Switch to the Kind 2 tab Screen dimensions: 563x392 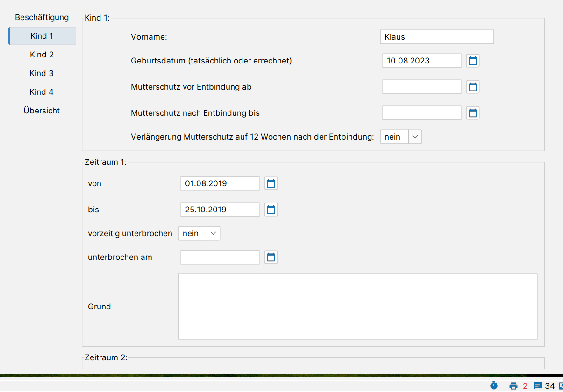[x=42, y=55]
